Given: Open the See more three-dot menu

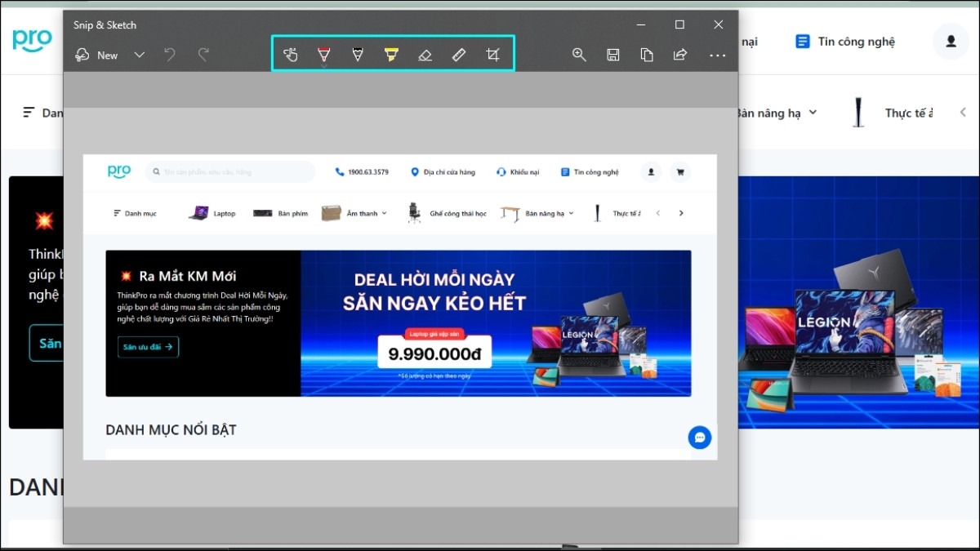Looking at the screenshot, I should (x=717, y=56).
